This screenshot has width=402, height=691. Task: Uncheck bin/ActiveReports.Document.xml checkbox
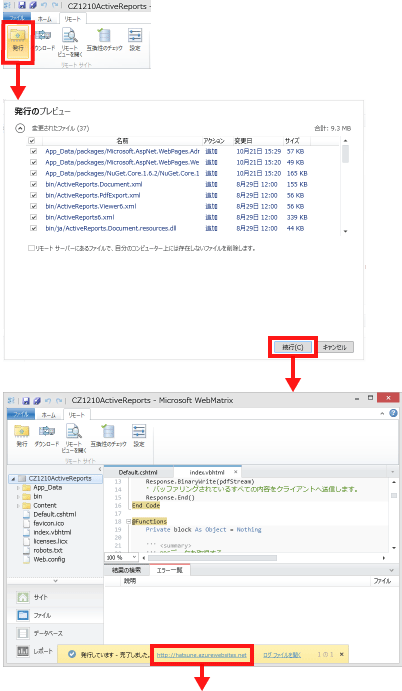(x=34, y=184)
